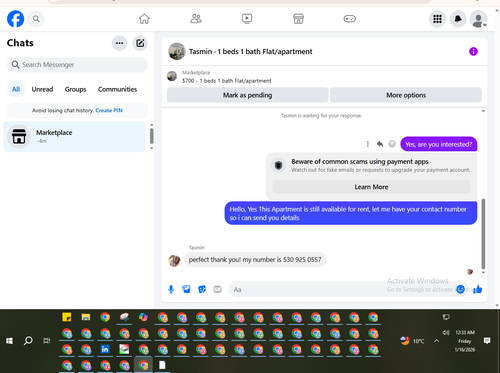Click More options button

pyautogui.click(x=406, y=95)
